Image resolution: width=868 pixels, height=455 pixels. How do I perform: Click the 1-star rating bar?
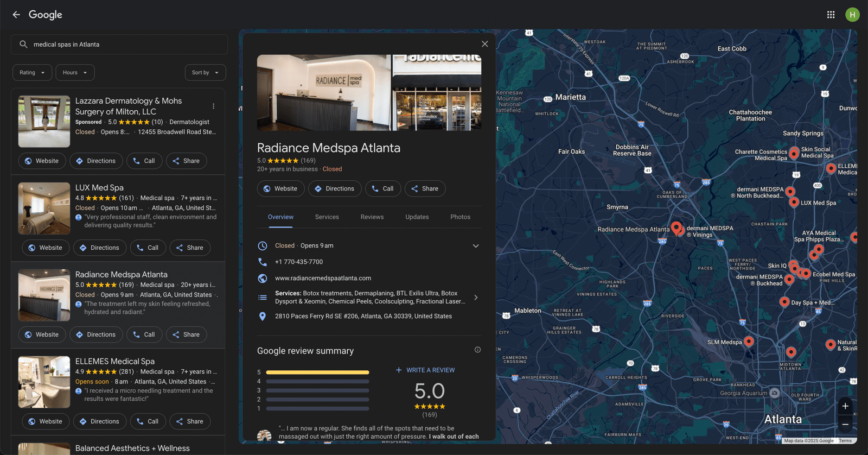coord(317,409)
